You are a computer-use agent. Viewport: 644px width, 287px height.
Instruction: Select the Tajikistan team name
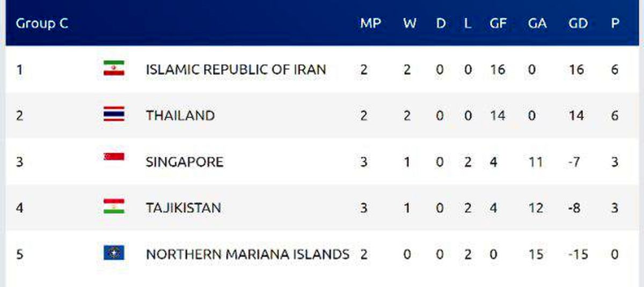coord(183,207)
